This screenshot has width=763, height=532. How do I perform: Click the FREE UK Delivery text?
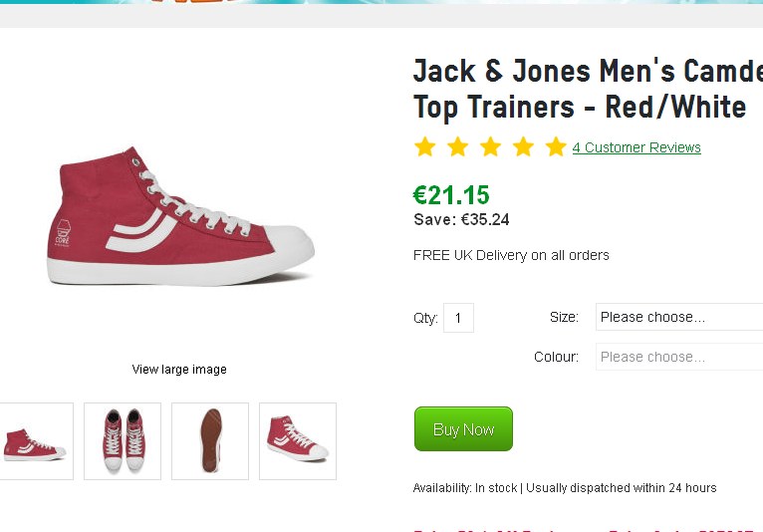(511, 255)
